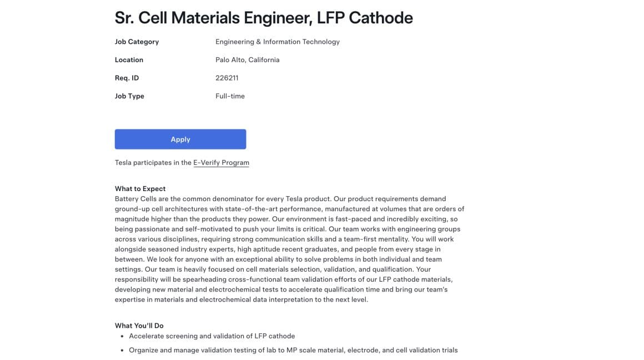Click the Req. ID label
The image size is (644, 360).
coord(128,78)
